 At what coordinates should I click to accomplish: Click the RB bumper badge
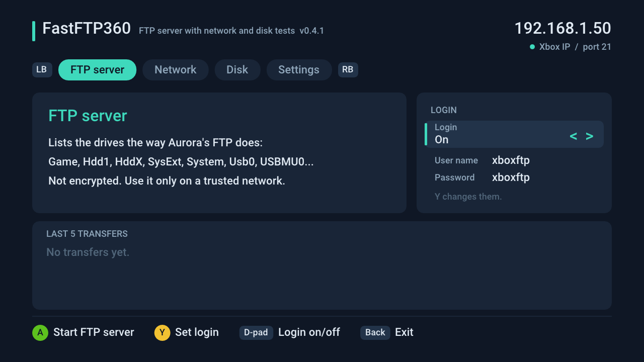[348, 70]
